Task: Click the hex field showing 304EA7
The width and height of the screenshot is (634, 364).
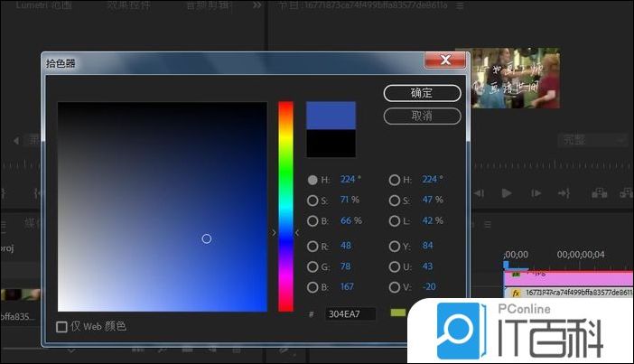Action: (350, 313)
